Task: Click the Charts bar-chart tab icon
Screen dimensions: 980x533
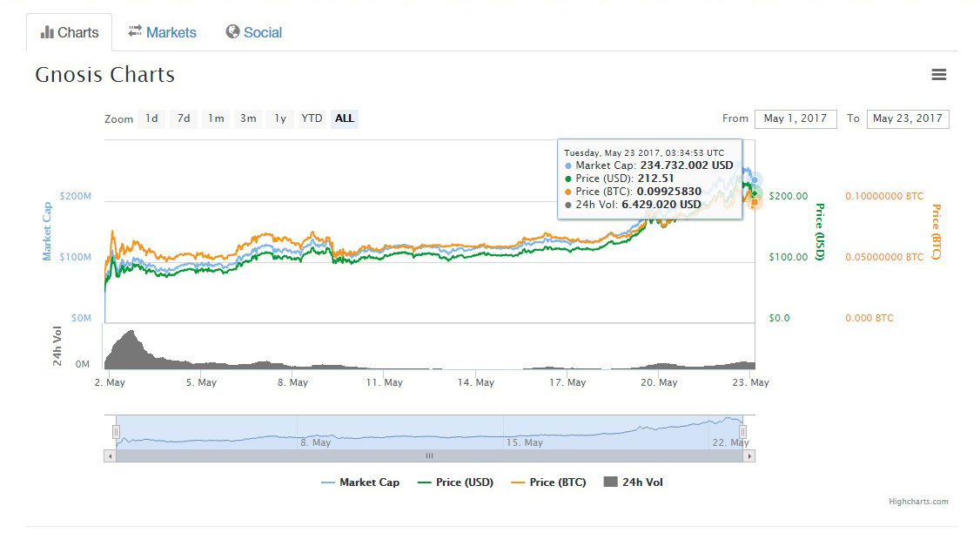Action: pos(47,32)
